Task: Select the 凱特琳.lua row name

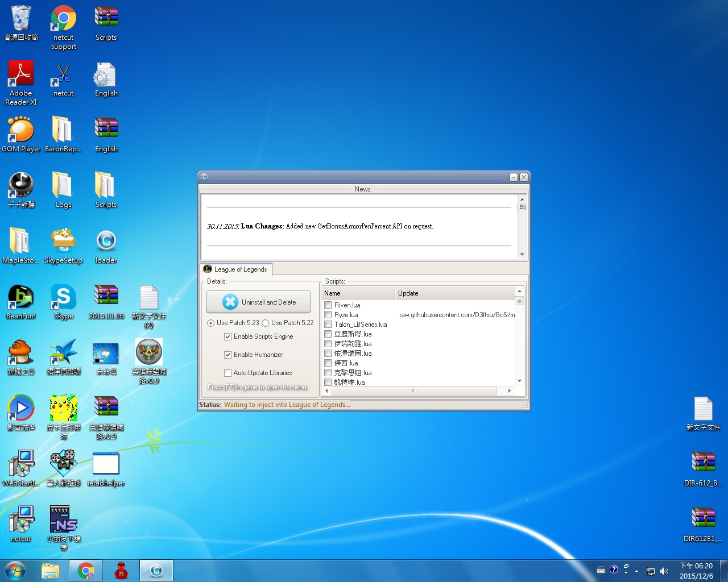Action: pos(349,383)
